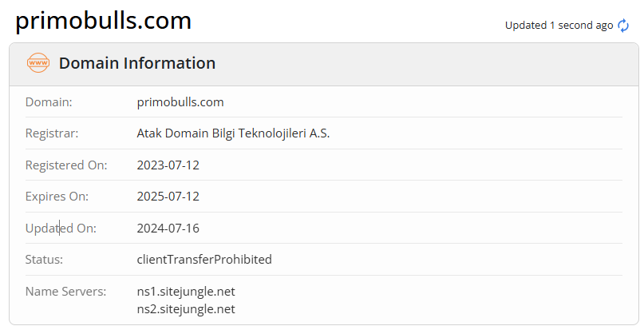Click the Updated 1 second ago text
Screen dimensions: 644x330
pos(559,26)
